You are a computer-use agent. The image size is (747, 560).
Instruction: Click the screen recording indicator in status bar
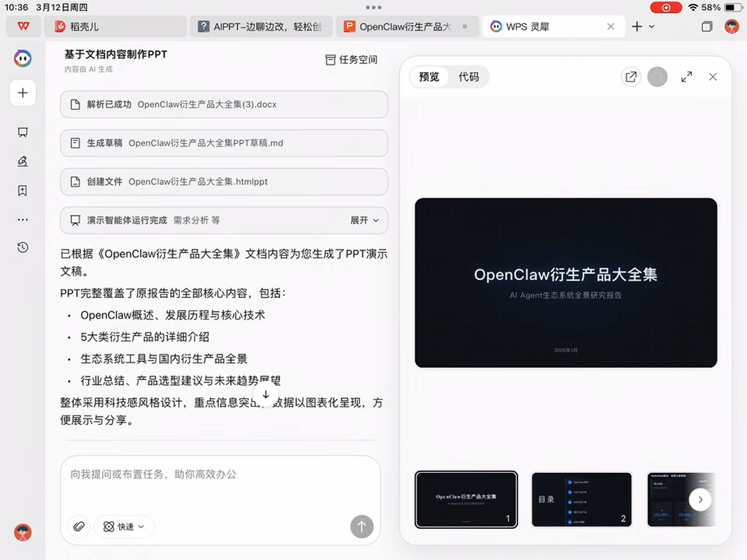[666, 7]
